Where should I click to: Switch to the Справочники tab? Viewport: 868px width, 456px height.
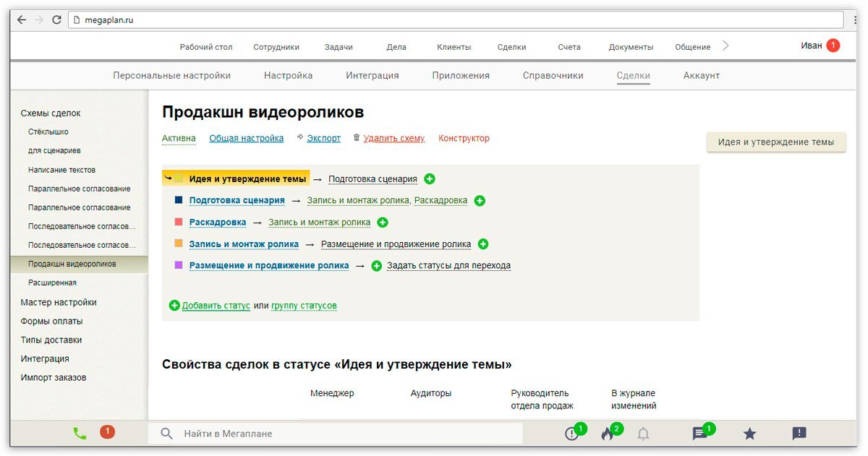(x=553, y=74)
